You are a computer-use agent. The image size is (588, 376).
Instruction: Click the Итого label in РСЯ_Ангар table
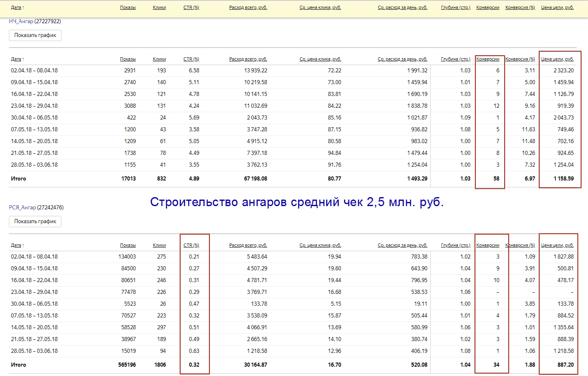18,365
